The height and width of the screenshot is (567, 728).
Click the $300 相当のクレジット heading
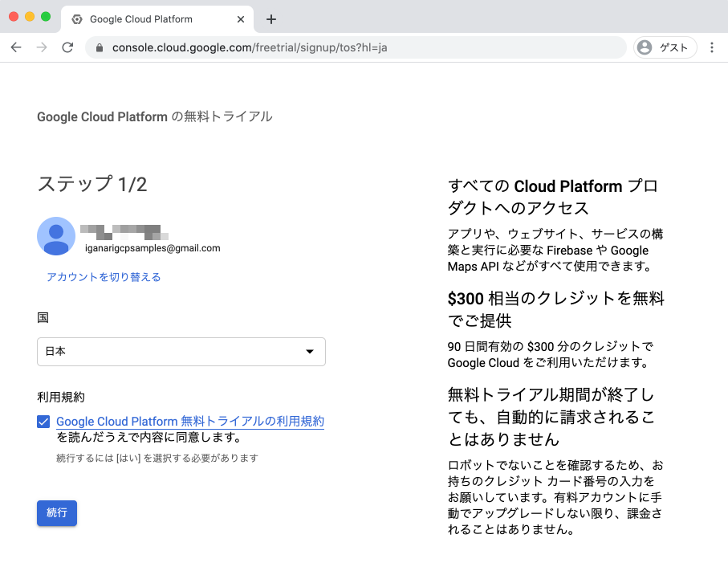pyautogui.click(x=555, y=309)
